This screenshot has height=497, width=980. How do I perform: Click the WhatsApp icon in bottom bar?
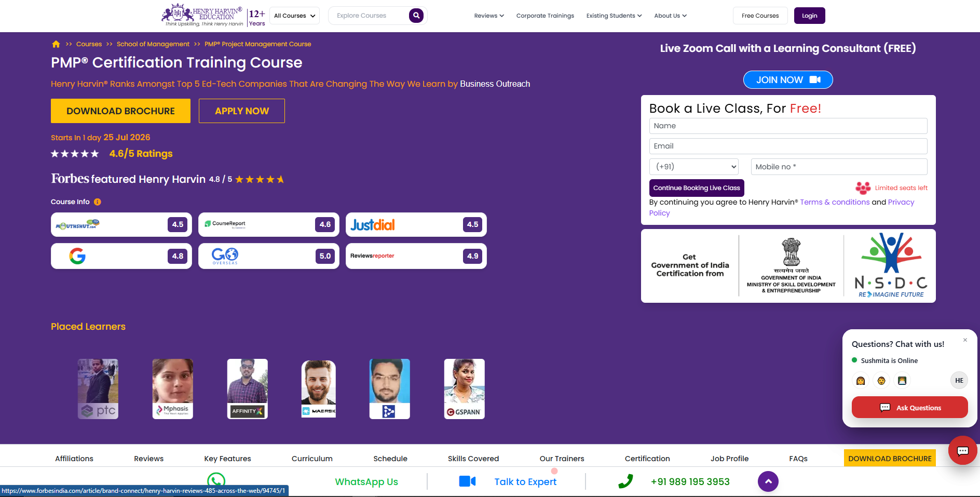216,480
